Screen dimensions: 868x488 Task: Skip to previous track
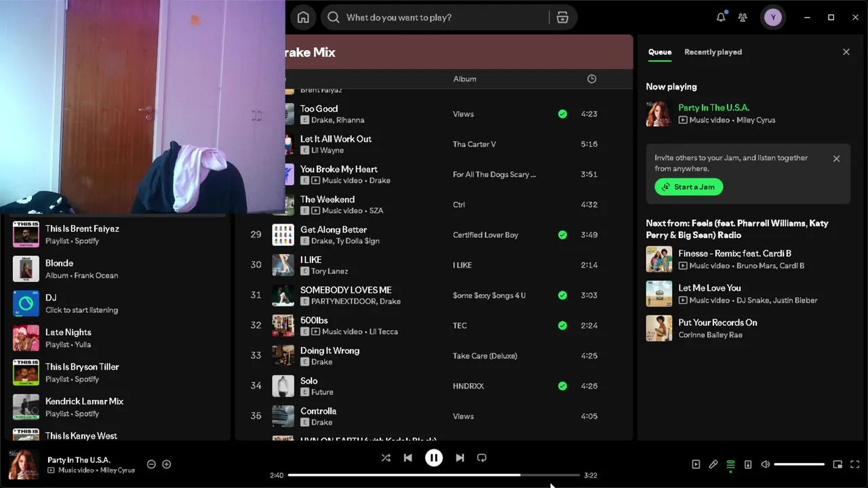(x=408, y=457)
